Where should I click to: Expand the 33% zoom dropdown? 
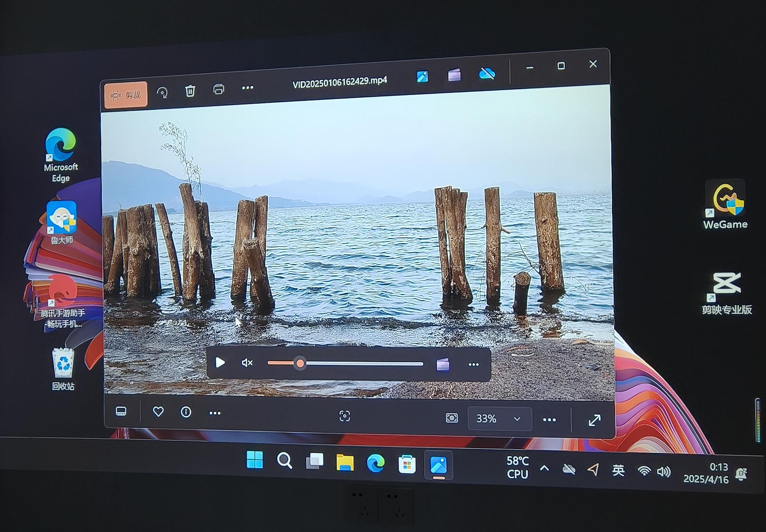[517, 419]
